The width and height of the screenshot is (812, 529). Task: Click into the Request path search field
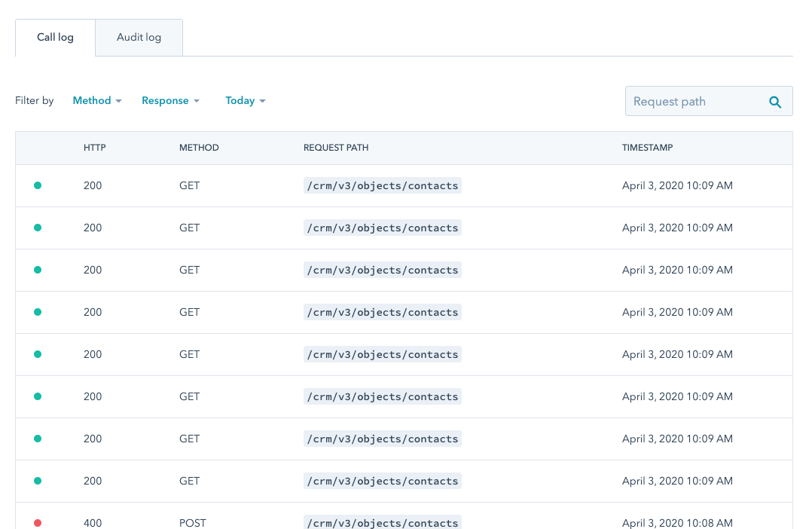tap(693, 101)
